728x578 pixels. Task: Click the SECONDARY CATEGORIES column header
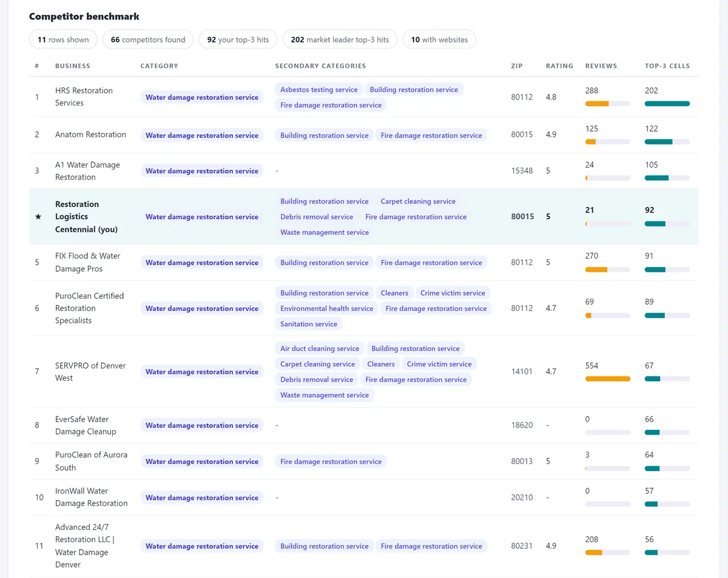pyautogui.click(x=320, y=66)
